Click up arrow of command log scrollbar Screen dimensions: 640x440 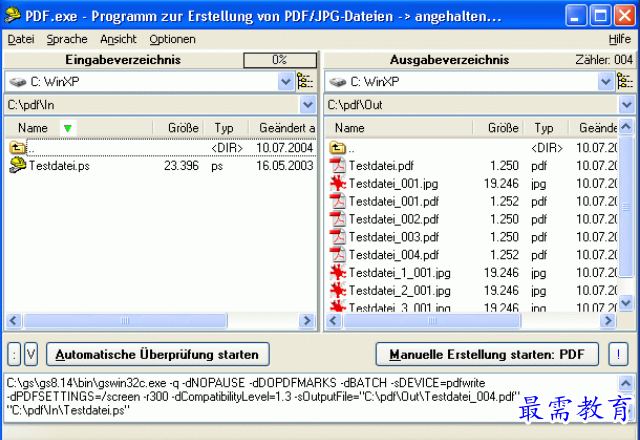pos(626,383)
